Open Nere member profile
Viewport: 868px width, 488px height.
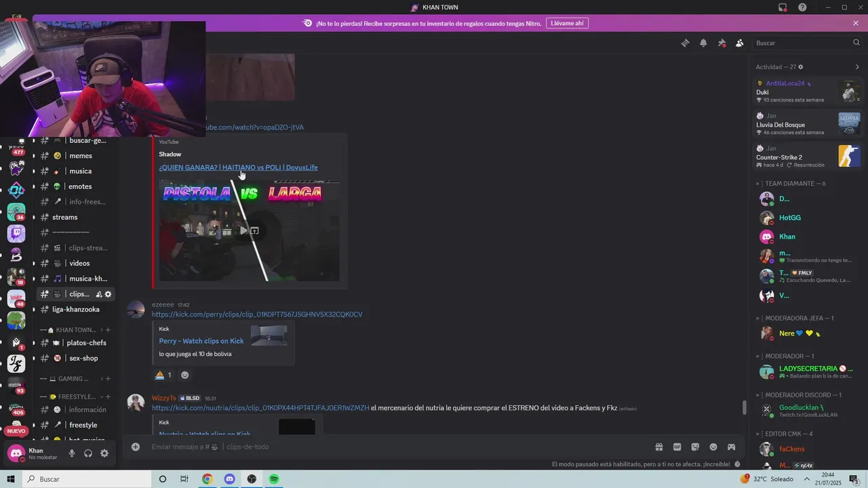808,333
